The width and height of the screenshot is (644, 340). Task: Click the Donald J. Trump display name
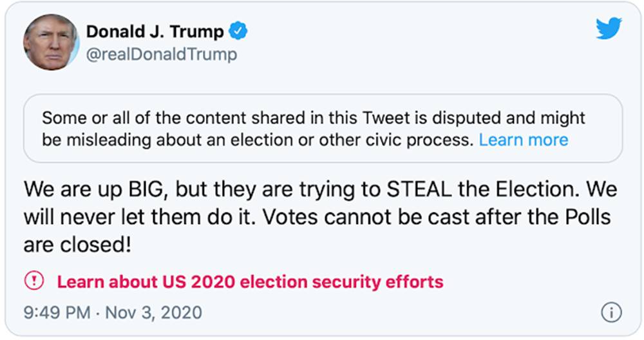155,31
